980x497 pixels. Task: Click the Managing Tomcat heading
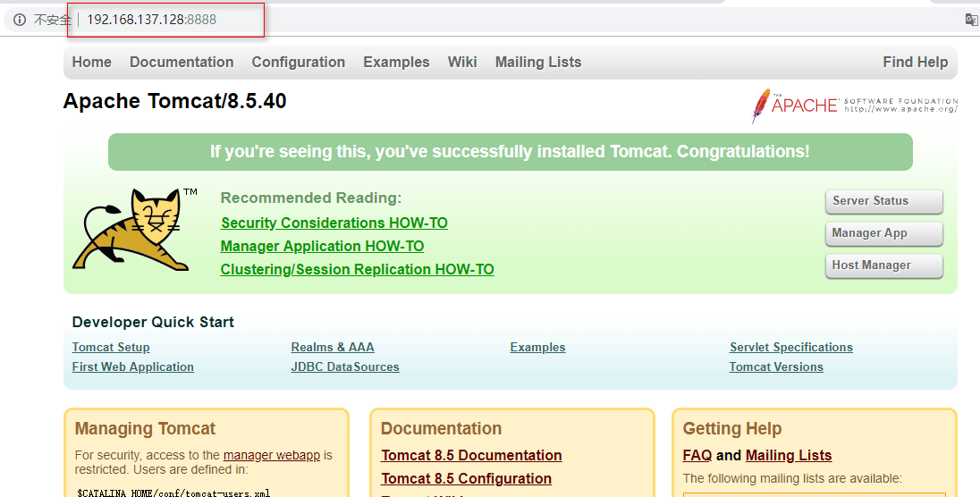click(145, 428)
